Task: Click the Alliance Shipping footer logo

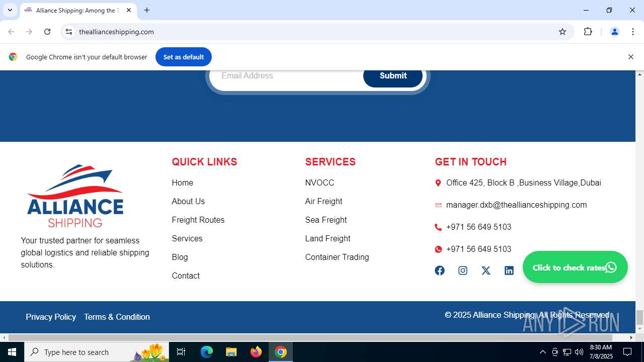Action: tap(75, 196)
